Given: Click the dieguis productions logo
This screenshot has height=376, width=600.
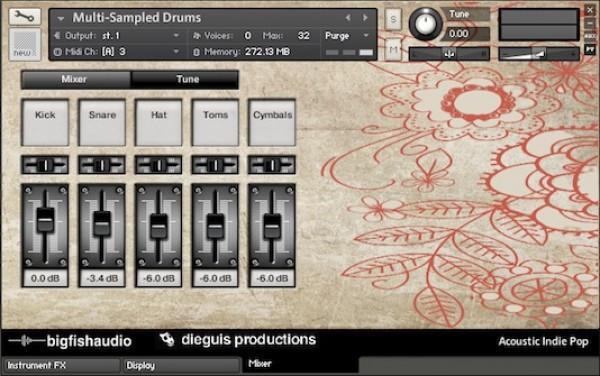Looking at the screenshot, I should [x=167, y=339].
